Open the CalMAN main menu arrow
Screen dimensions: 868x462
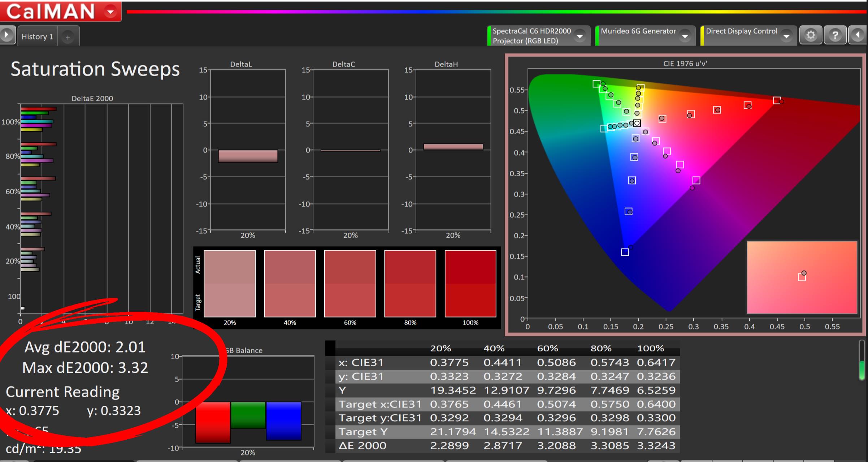click(110, 12)
